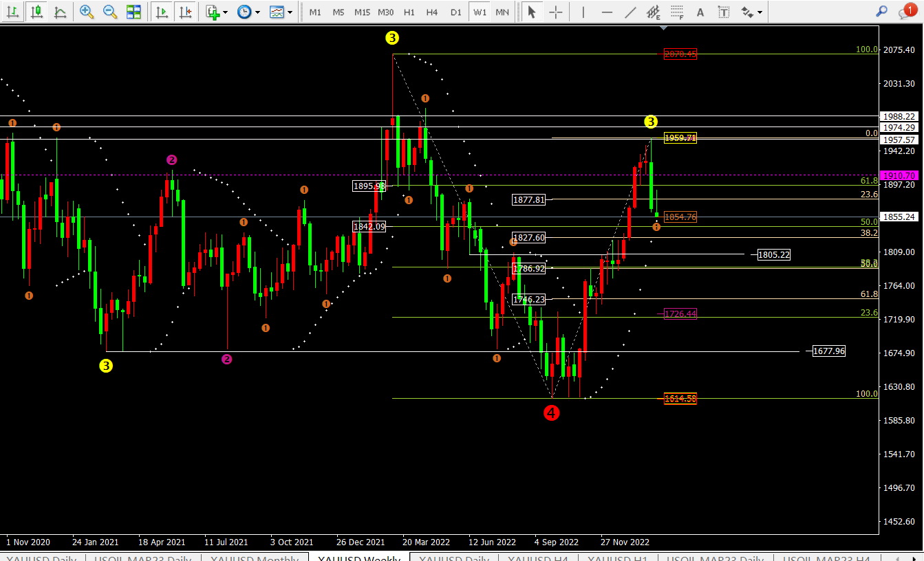Select the H4 timeframe
924x561 pixels.
tap(432, 12)
